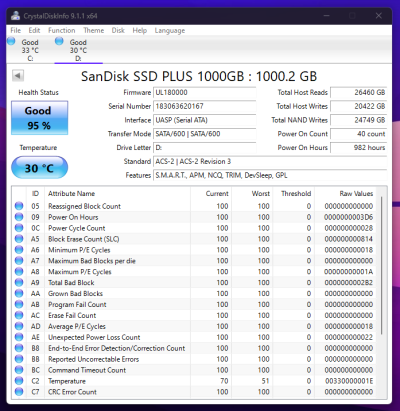The height and width of the screenshot is (411, 400).
Task: Click the Firmware field UL180000
Action: [204, 93]
